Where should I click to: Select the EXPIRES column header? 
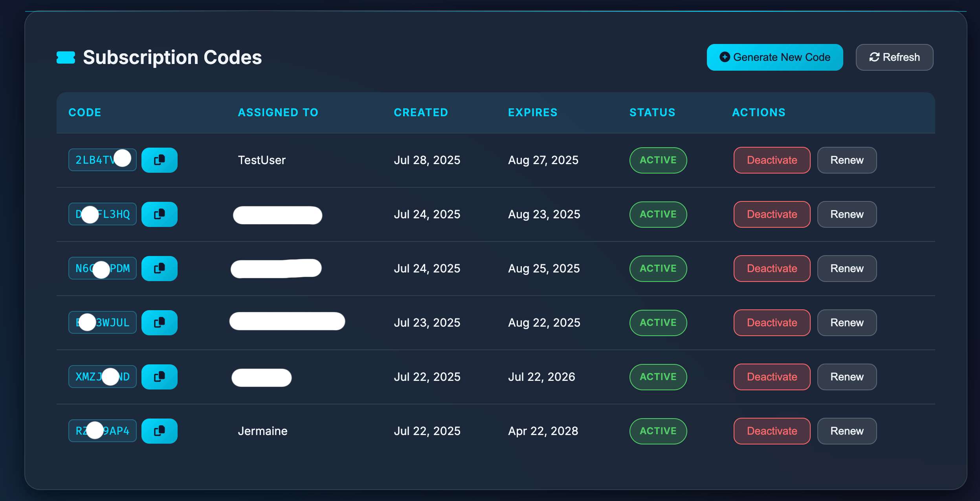point(532,113)
